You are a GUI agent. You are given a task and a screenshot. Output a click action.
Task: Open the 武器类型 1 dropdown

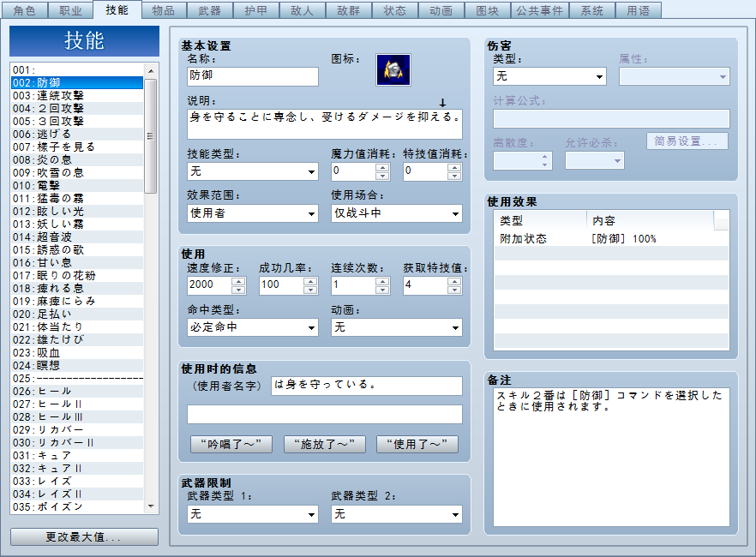[x=253, y=514]
